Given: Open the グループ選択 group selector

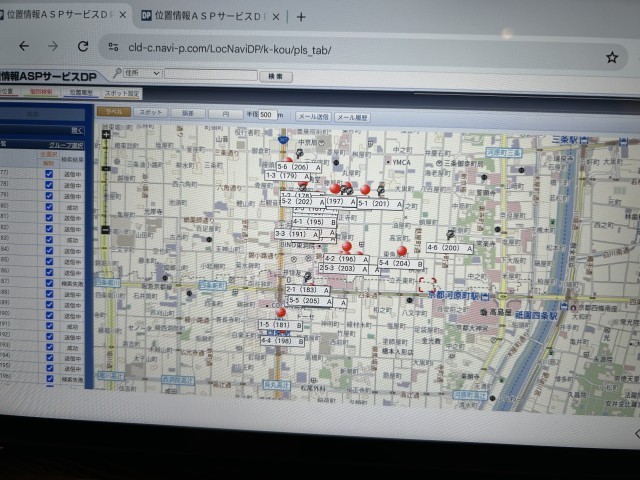Looking at the screenshot, I should tap(67, 145).
